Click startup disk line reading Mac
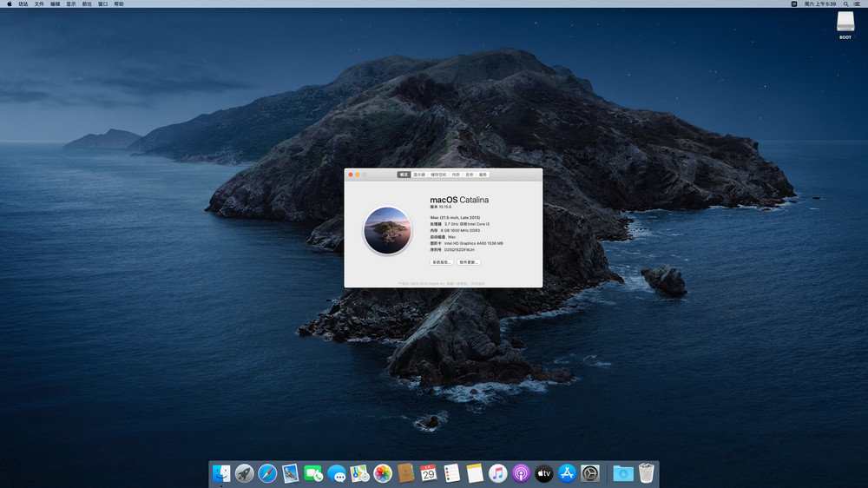The height and width of the screenshot is (488, 868). [x=443, y=237]
